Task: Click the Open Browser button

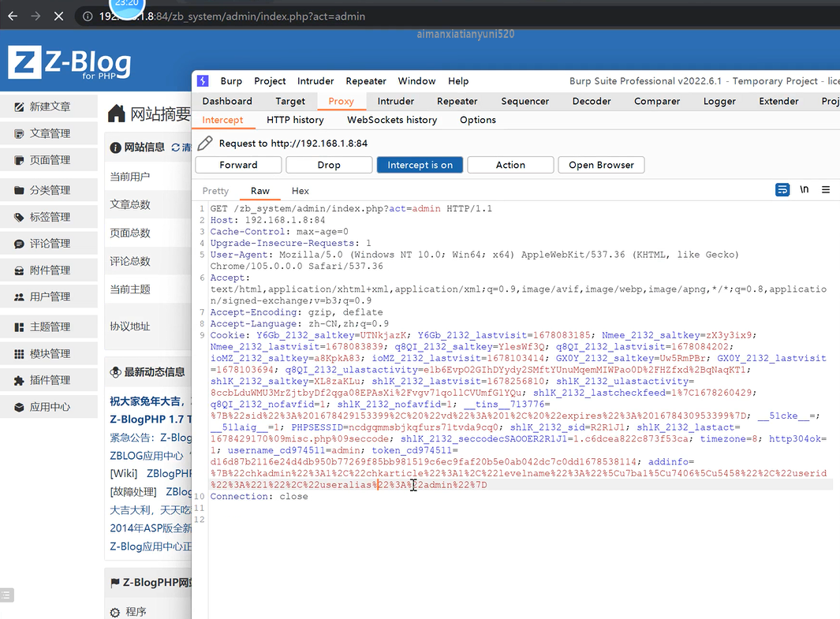Action: click(x=601, y=165)
